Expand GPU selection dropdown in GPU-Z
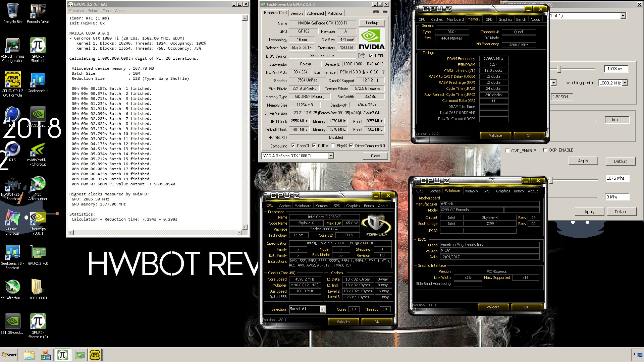The height and width of the screenshot is (362, 644). (x=331, y=156)
